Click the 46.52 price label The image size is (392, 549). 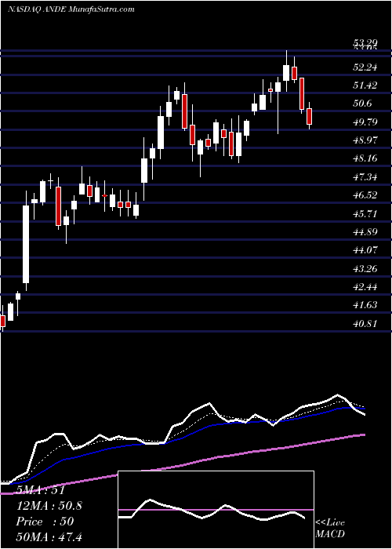[365, 195]
